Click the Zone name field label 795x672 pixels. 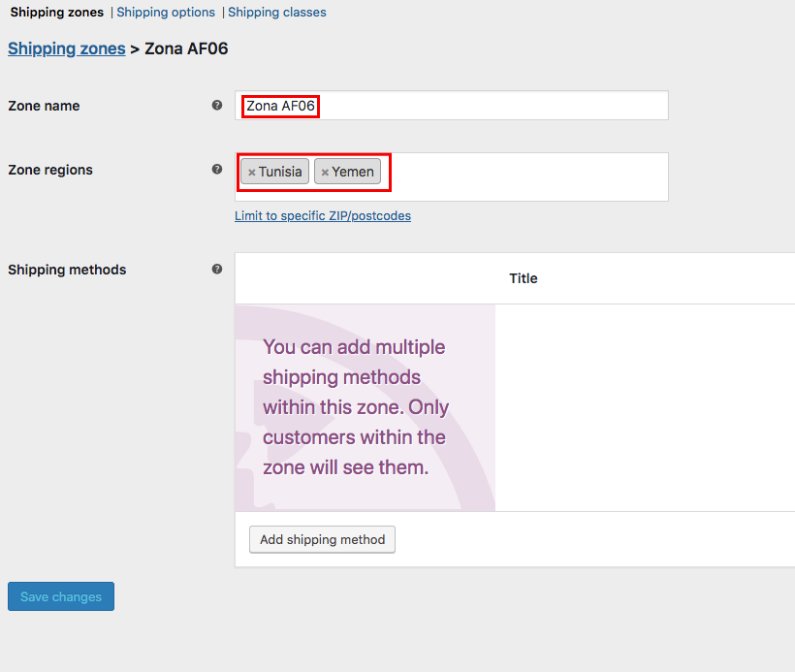(x=44, y=106)
